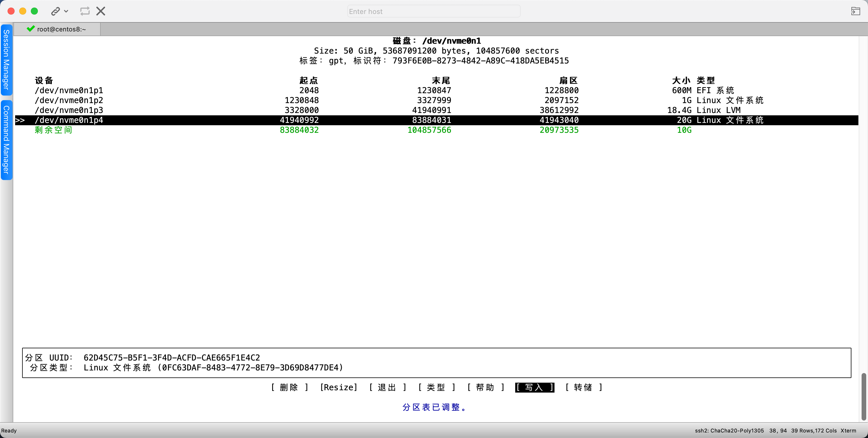The height and width of the screenshot is (438, 868).
Task: Click the green connected checkmark on tab
Action: coord(31,29)
